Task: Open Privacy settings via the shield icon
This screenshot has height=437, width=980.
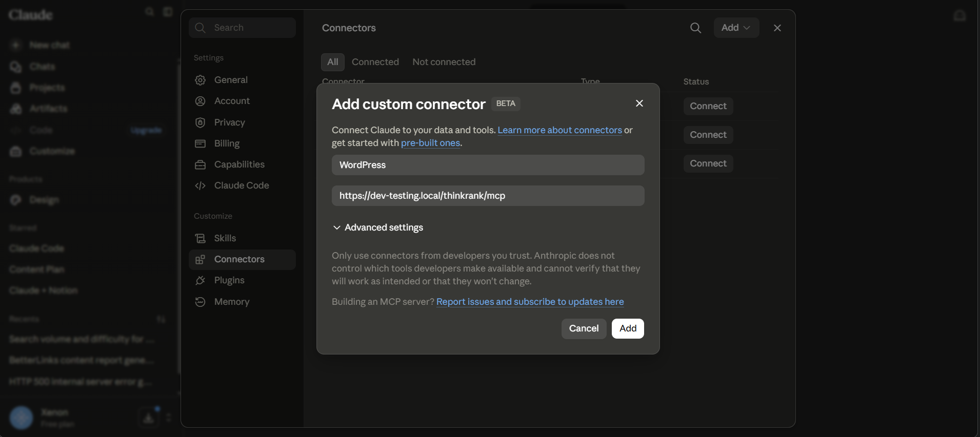Action: pos(201,123)
